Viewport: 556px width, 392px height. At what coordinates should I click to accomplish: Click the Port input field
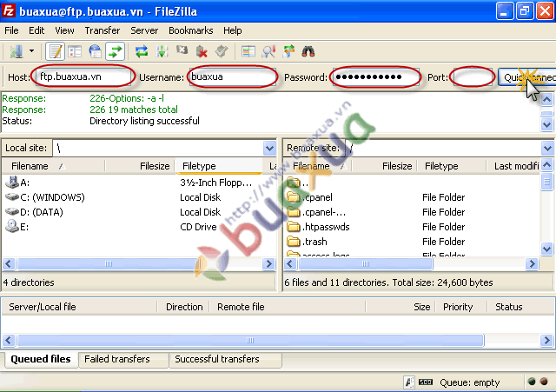point(473,76)
